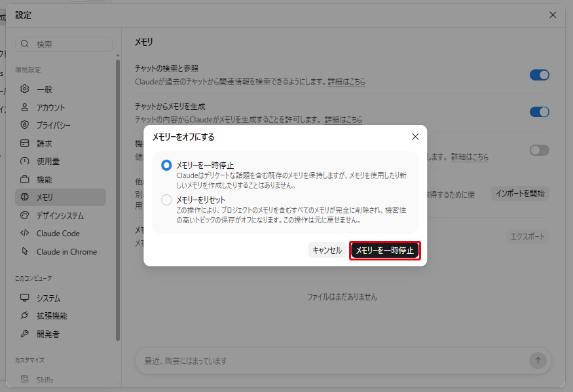Click the send arrow button in message box
This screenshot has width=573, height=392.
(538, 361)
